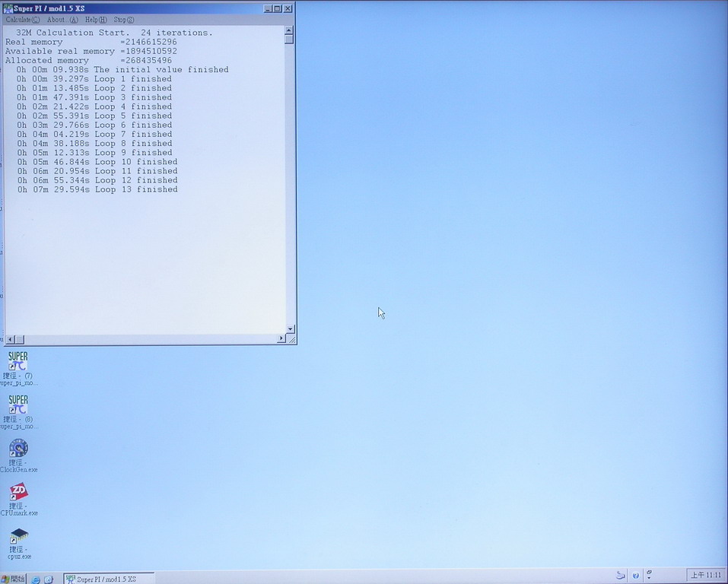Screen dimensions: 728x584
Task: Click the 'Loop 1 finished' line
Action: pos(94,79)
